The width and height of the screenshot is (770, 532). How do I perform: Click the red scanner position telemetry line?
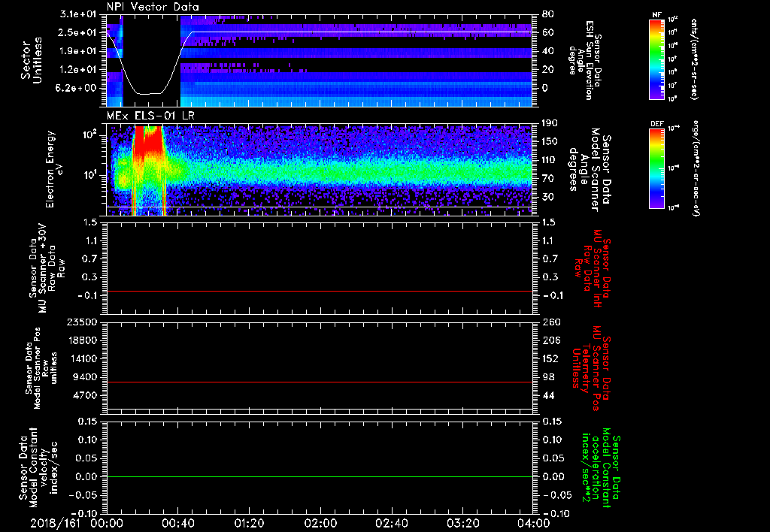click(x=319, y=382)
